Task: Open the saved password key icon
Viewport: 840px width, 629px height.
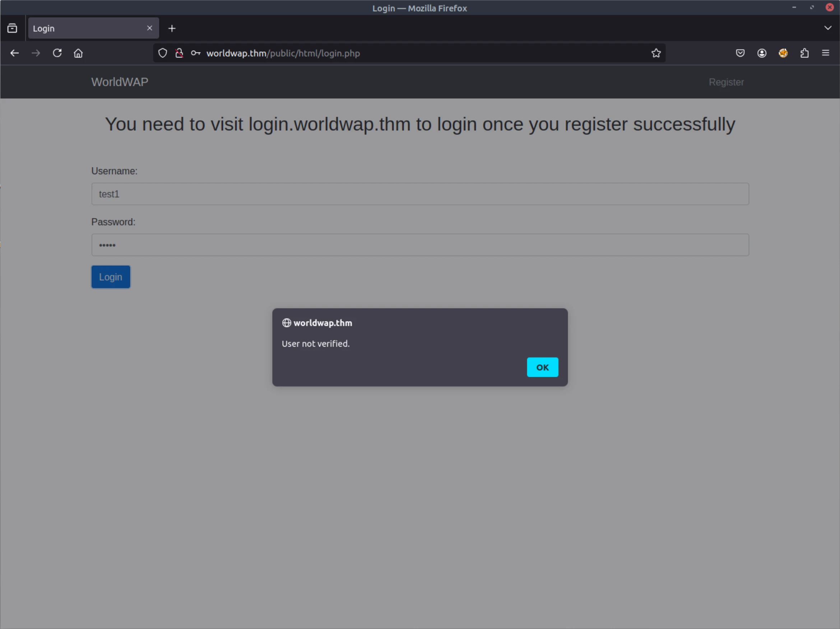Action: pyautogui.click(x=196, y=53)
